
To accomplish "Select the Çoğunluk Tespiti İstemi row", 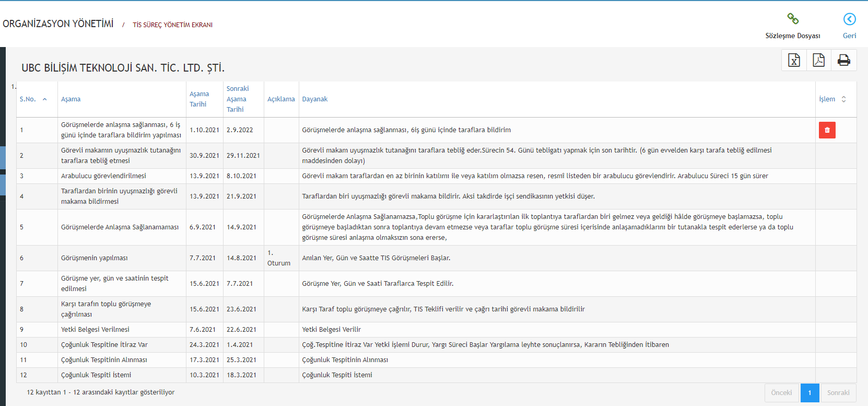I will 96,375.
